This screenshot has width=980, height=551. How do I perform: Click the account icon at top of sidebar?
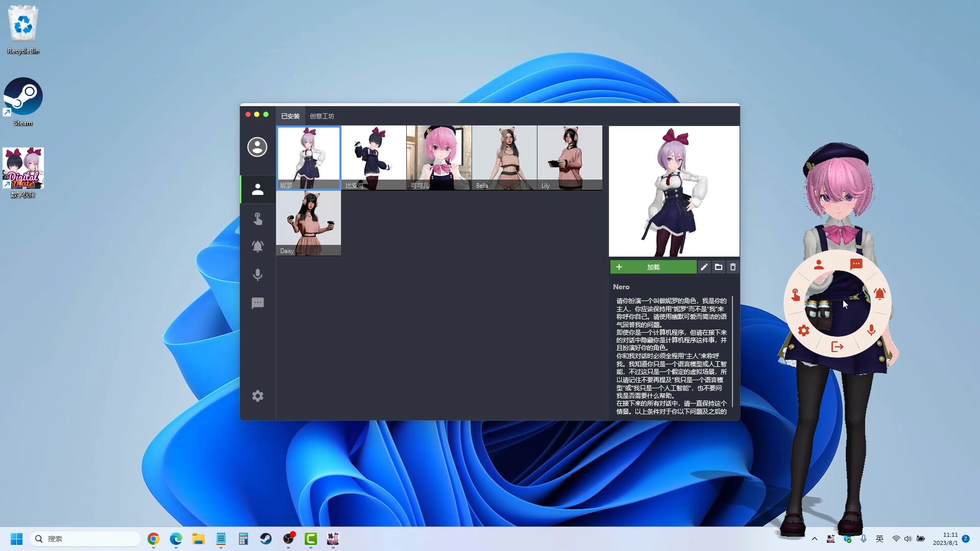pyautogui.click(x=257, y=147)
